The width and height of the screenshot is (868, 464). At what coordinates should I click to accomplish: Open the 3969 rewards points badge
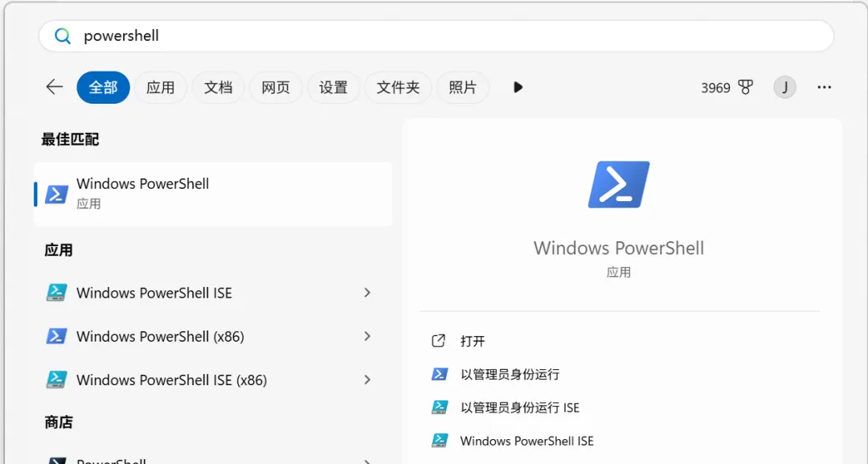[727, 88]
